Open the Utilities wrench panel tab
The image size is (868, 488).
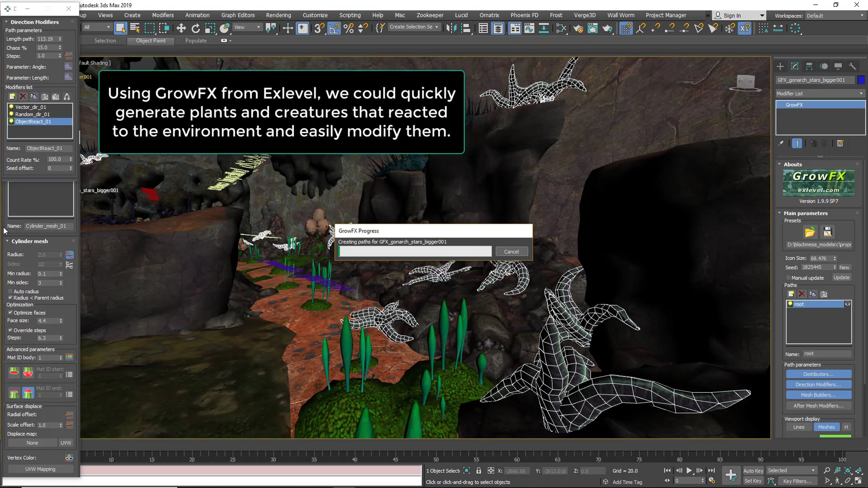click(x=852, y=67)
